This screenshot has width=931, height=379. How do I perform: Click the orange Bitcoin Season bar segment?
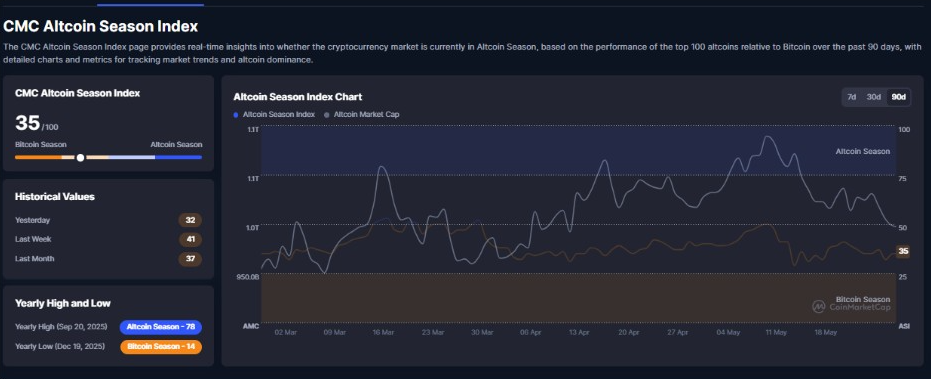pyautogui.click(x=38, y=157)
